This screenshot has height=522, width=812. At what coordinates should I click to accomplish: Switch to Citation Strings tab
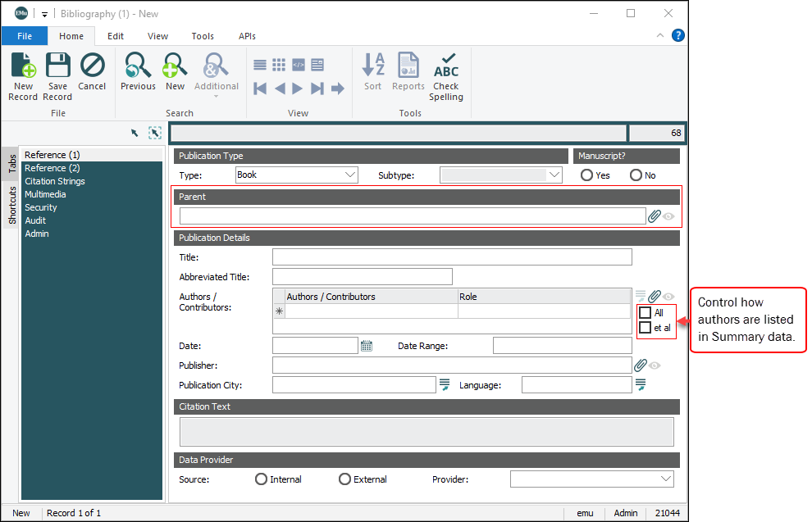click(x=55, y=181)
